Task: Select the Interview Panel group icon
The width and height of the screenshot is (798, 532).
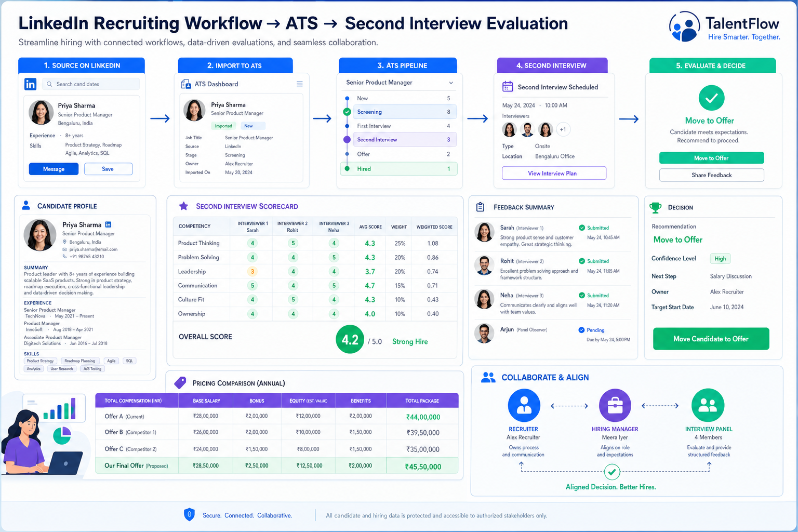Action: pyautogui.click(x=708, y=405)
